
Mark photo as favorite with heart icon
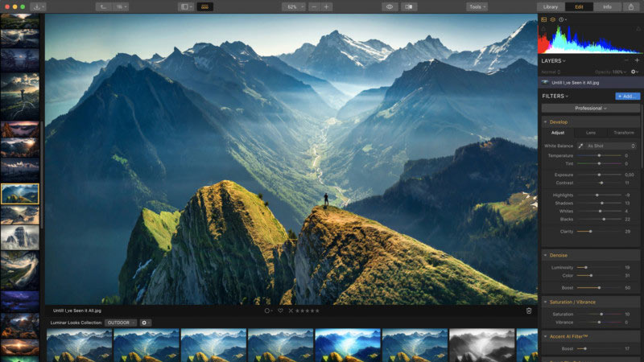[280, 311]
